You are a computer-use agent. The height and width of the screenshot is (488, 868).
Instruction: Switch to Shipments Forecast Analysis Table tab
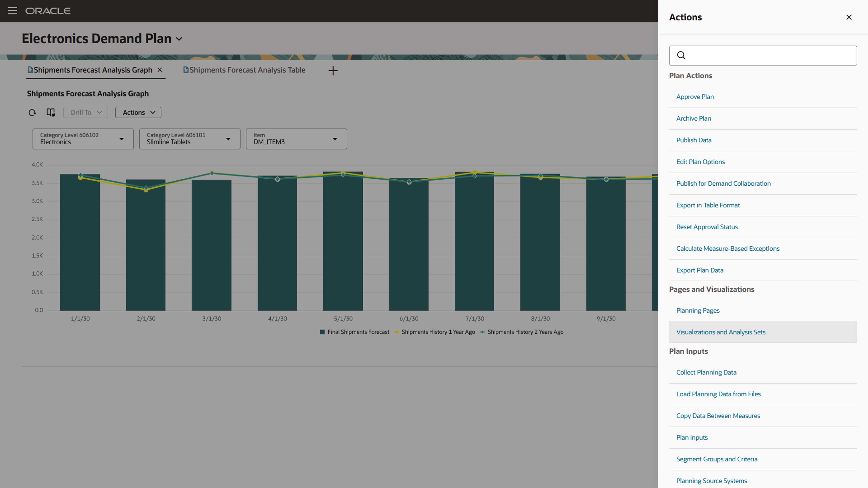click(247, 70)
